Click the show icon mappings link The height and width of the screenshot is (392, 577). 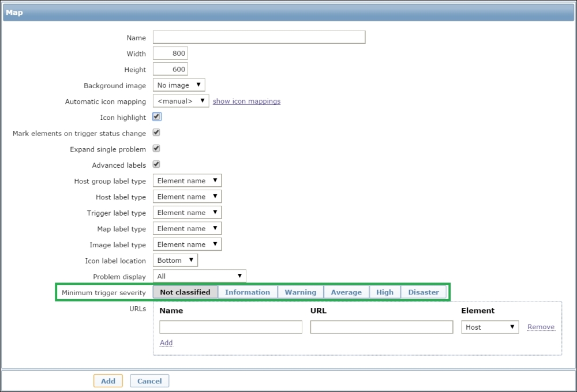246,101
